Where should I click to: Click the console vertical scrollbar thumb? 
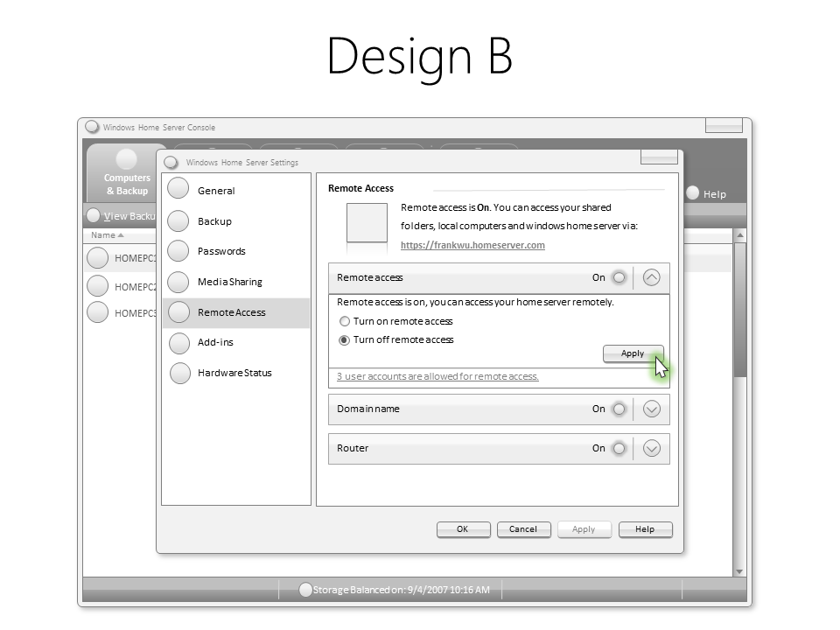tap(740, 310)
